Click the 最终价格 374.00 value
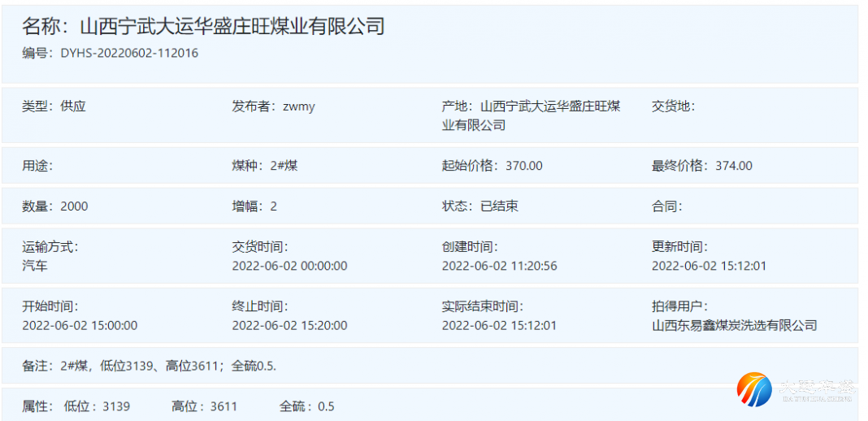The width and height of the screenshot is (868, 421). click(733, 166)
